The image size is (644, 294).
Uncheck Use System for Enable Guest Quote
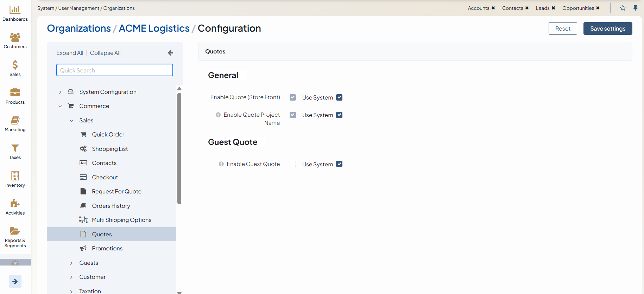(339, 164)
